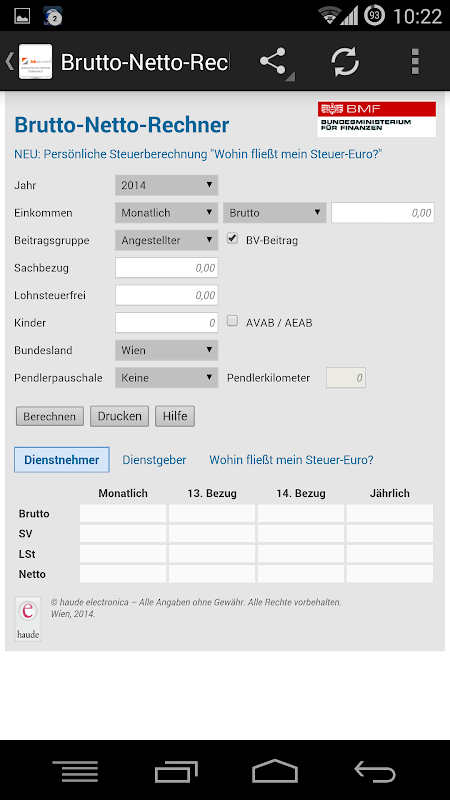Viewport: 450px width, 800px height.
Task: Toggle the BV-Beitrag checkbox
Action: click(x=232, y=238)
